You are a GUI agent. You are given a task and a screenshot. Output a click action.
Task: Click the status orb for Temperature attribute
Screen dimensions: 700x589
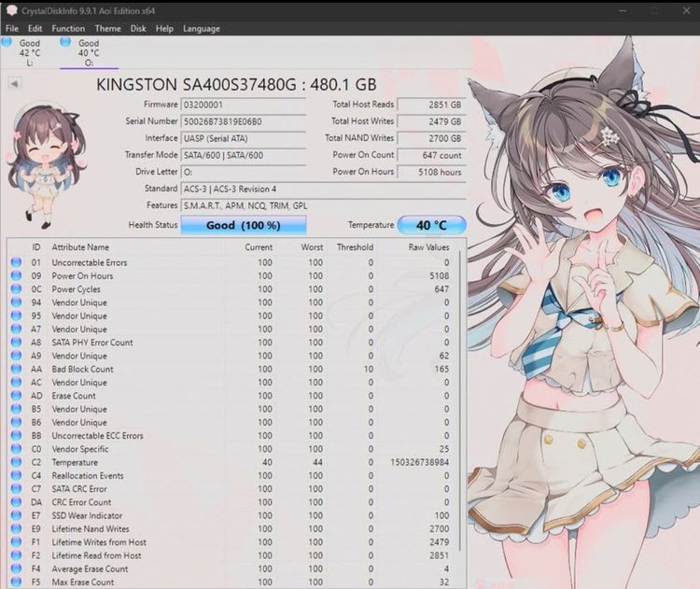tap(16, 462)
